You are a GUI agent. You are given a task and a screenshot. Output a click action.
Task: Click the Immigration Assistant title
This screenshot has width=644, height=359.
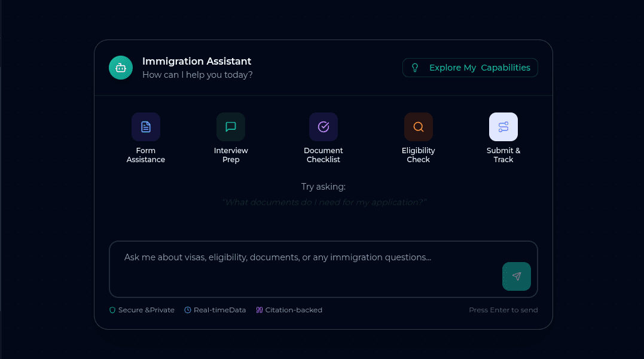[x=197, y=61]
